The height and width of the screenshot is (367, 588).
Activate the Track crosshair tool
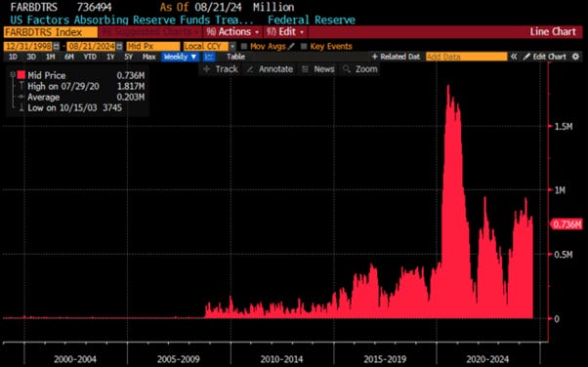221,69
